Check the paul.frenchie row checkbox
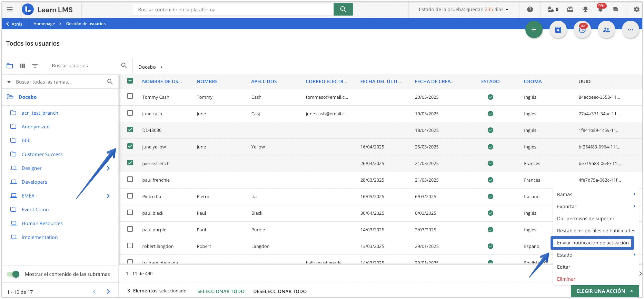The height and width of the screenshot is (299, 644). click(x=130, y=179)
